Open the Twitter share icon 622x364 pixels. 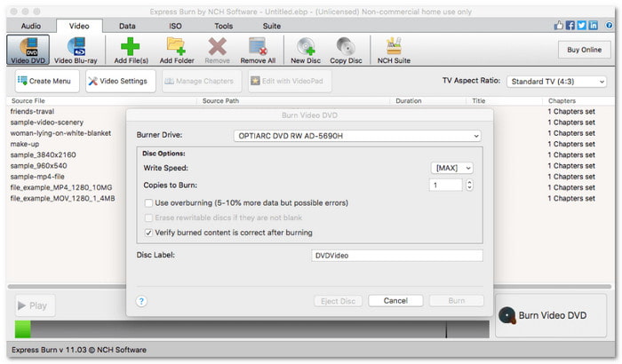click(581, 26)
